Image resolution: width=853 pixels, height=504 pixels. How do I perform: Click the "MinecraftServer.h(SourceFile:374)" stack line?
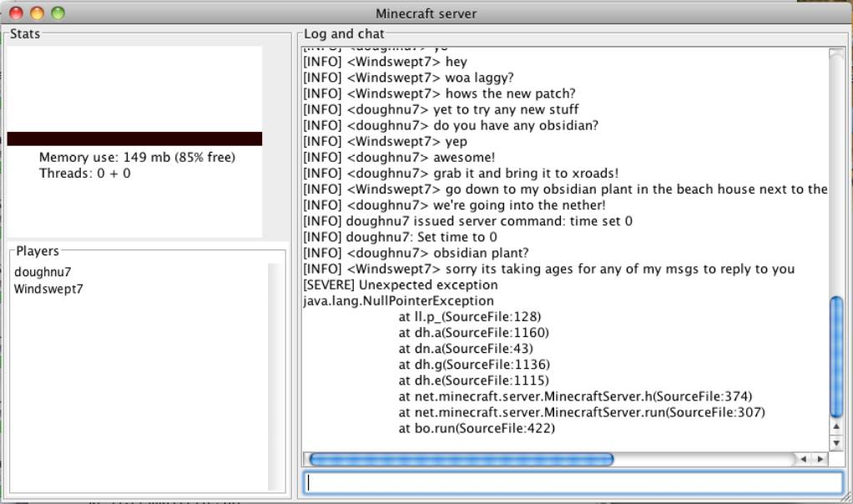coord(576,396)
